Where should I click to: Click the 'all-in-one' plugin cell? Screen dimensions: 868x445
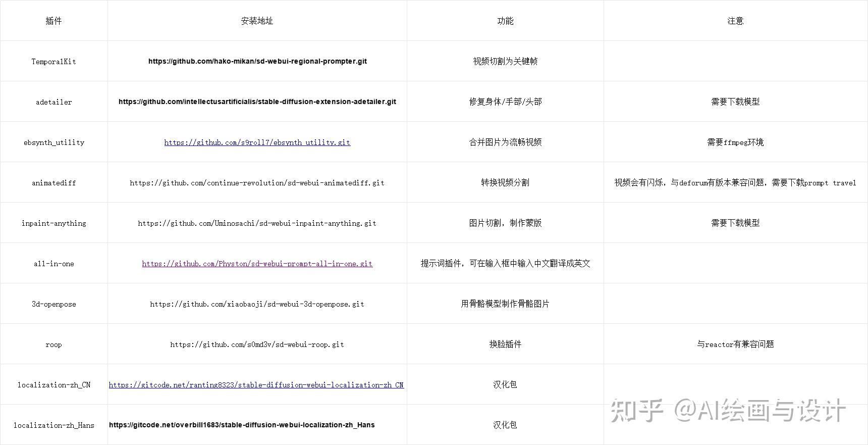[53, 264]
